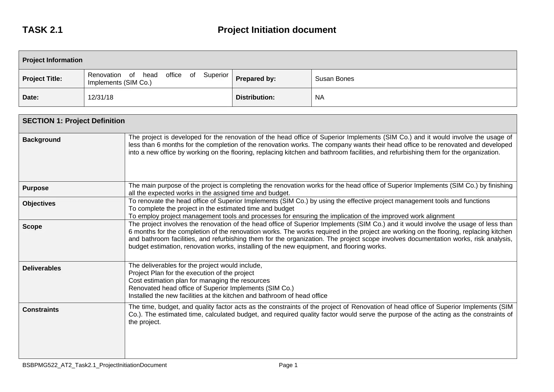Click the 'TASK 2.1' heading
Viewport: 554px width, 392px height.
43,30
